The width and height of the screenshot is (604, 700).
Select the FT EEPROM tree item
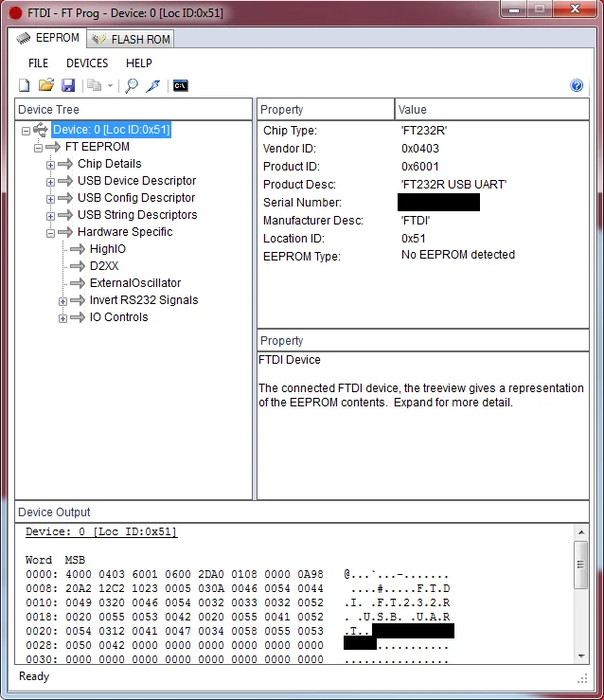[98, 147]
